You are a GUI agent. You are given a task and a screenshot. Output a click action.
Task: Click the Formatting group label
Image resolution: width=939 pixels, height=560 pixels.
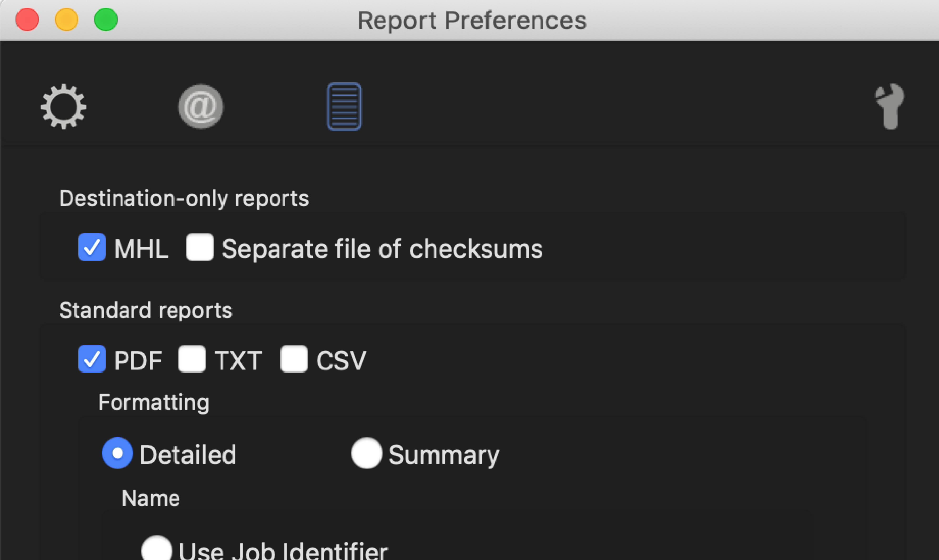point(154,402)
